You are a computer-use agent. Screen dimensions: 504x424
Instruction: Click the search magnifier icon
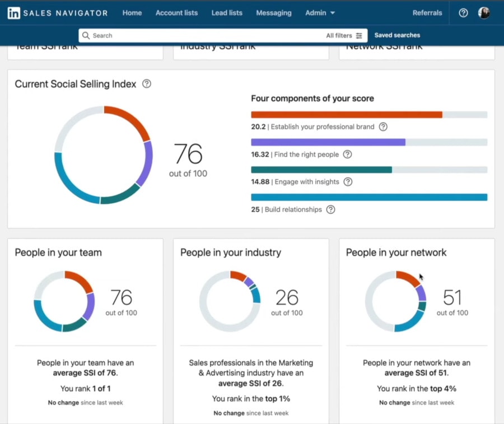pyautogui.click(x=86, y=35)
